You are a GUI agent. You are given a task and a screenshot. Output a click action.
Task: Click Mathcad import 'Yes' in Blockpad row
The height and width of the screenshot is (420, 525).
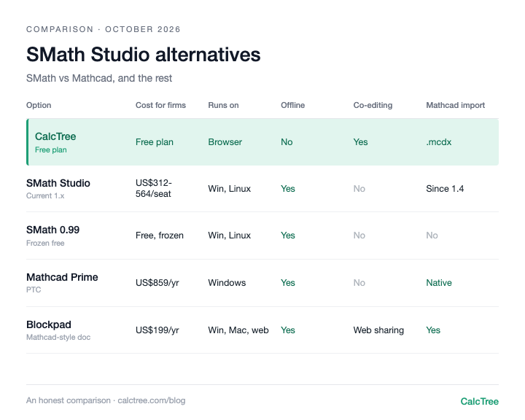pos(433,330)
